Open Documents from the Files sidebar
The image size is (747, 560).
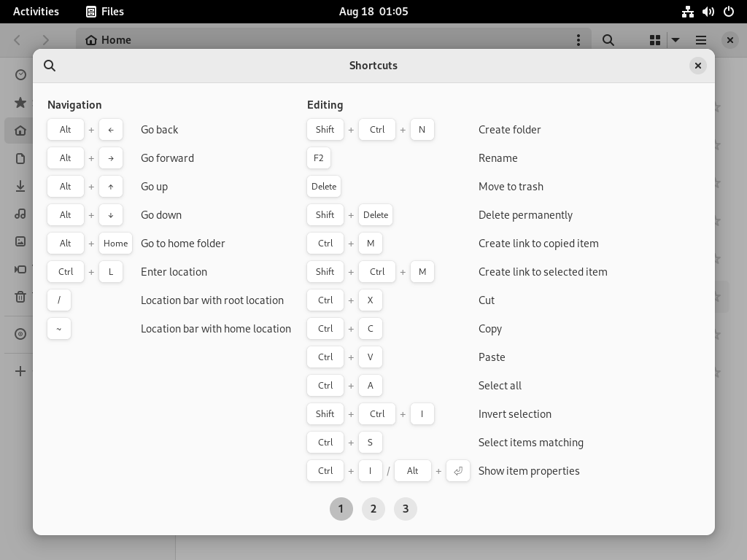(x=20, y=158)
